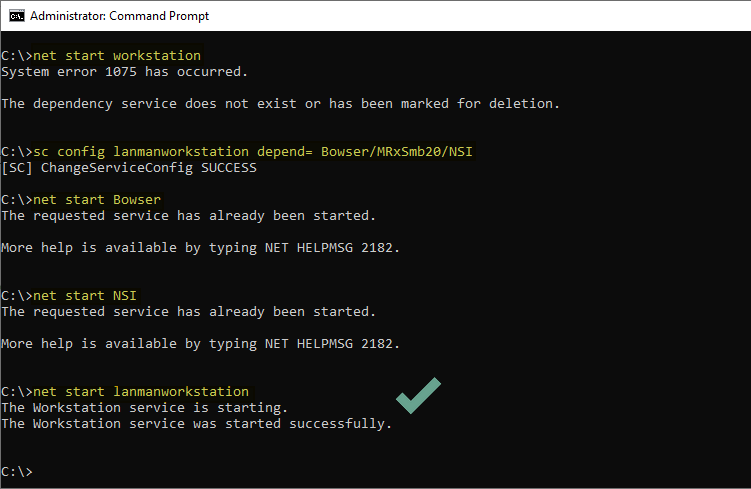Click the 'net start NSI' command
This screenshot has height=489, width=751.
coord(85,296)
